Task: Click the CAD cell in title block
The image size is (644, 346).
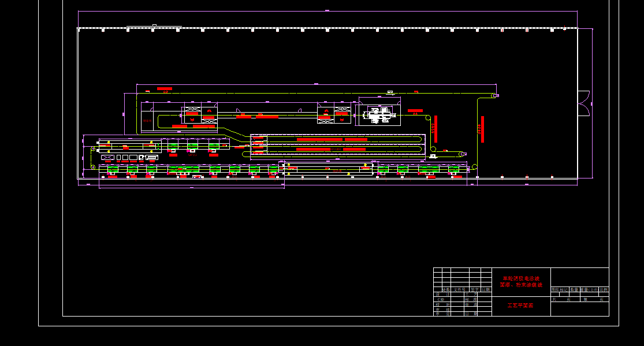Action: click(442, 300)
